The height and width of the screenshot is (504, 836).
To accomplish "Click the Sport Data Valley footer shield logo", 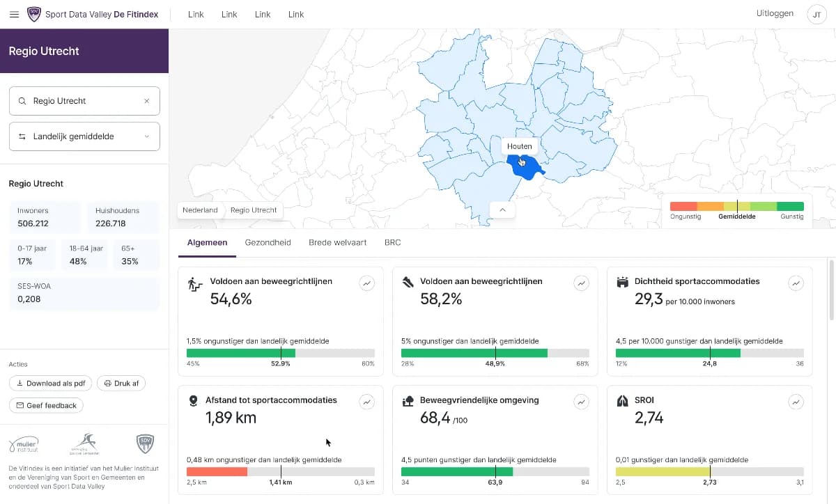I will [x=145, y=443].
